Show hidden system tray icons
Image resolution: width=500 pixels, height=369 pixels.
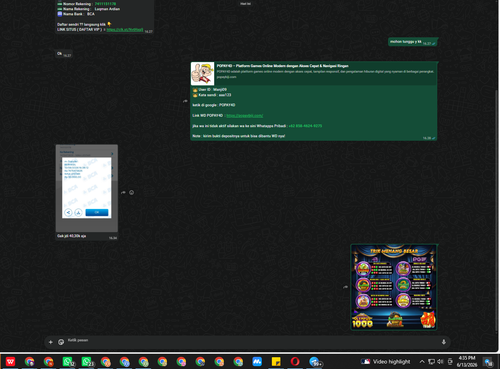422,362
